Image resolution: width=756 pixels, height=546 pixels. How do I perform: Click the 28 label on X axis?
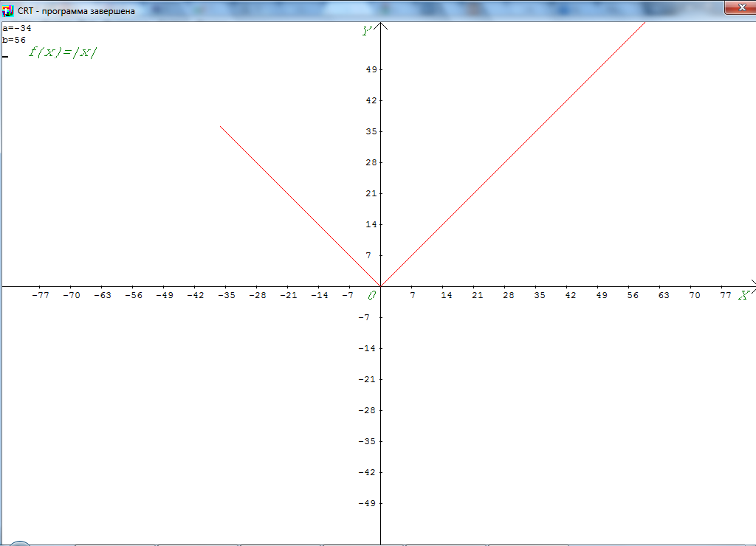coord(508,295)
